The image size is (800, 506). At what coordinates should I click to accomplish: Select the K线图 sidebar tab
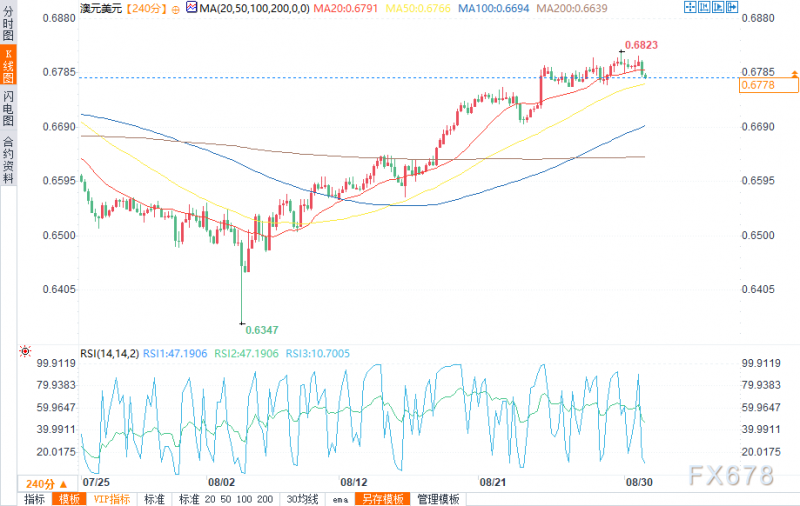point(8,65)
